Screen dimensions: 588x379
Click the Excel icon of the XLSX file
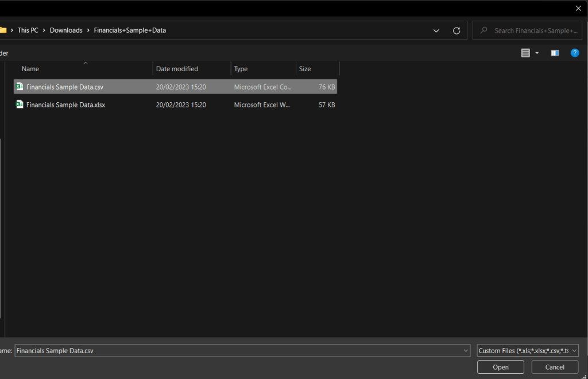click(20, 105)
